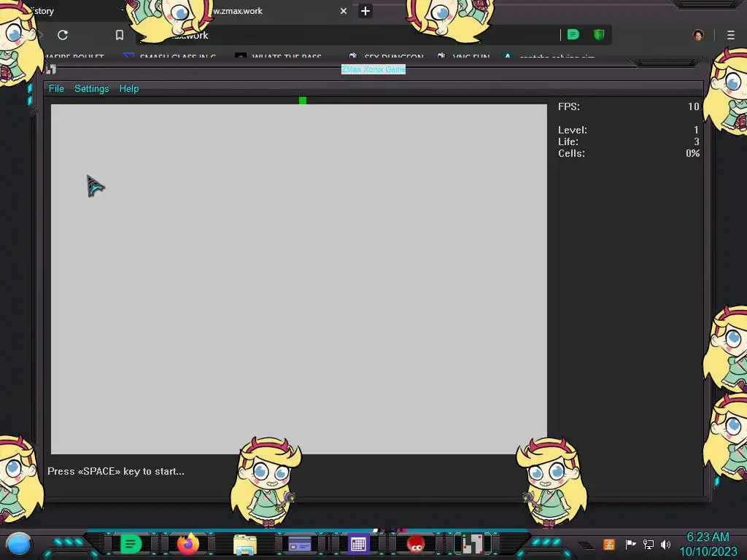Click the Cells label
Screen dimensions: 747x560
tap(571, 153)
